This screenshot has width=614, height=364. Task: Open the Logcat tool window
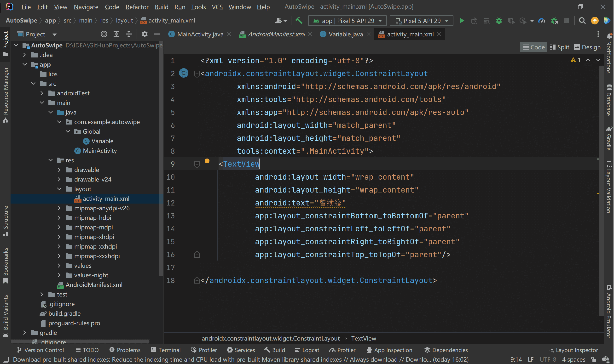point(307,350)
